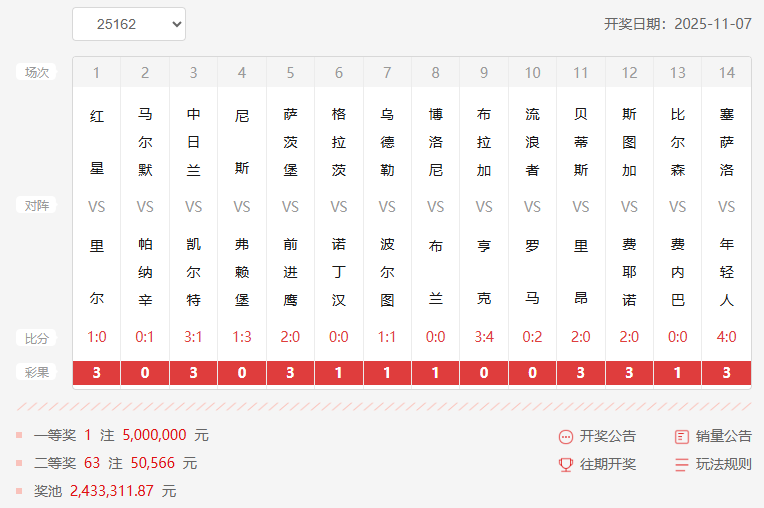Click the red result cell under match 1
This screenshot has width=764, height=508.
(x=96, y=373)
